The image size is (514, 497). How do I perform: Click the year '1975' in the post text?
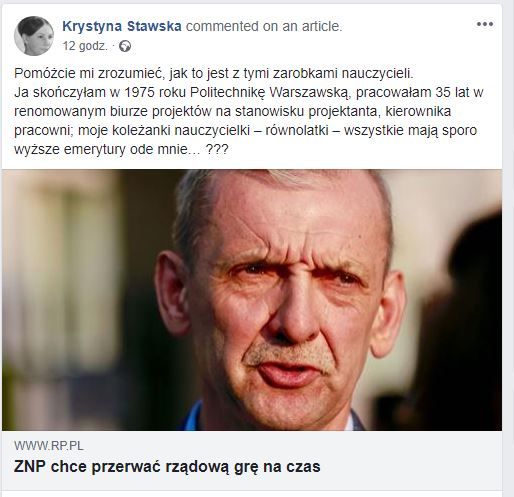pos(139,92)
